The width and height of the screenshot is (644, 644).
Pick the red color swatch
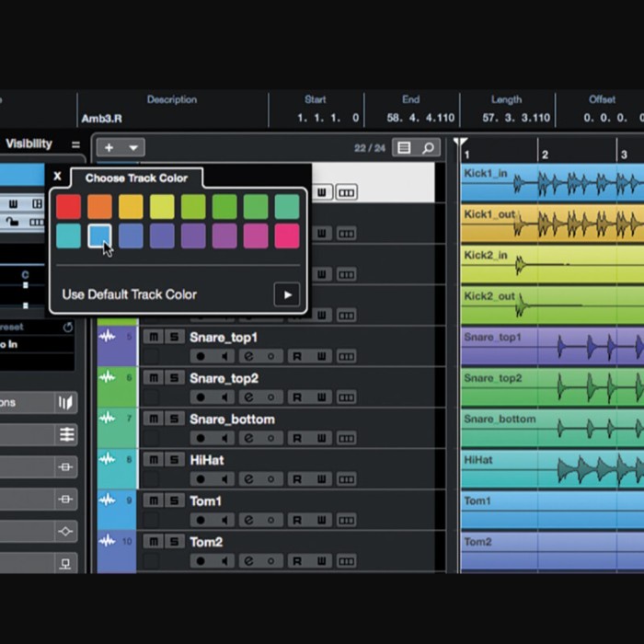68,207
